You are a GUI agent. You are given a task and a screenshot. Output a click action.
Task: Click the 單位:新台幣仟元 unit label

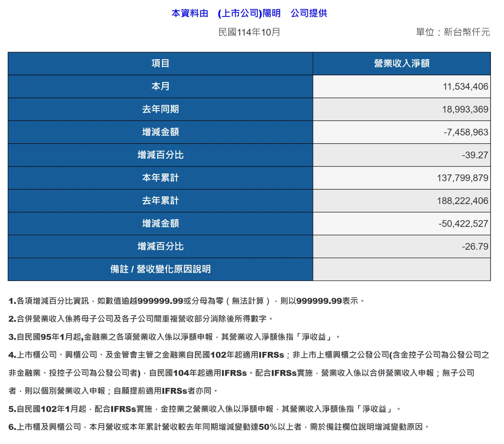pos(453,32)
